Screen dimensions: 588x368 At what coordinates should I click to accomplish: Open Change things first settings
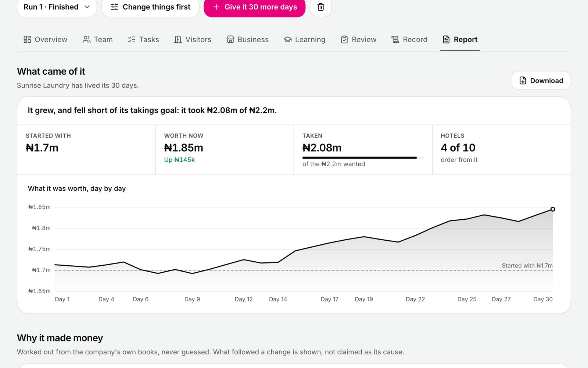(x=150, y=7)
